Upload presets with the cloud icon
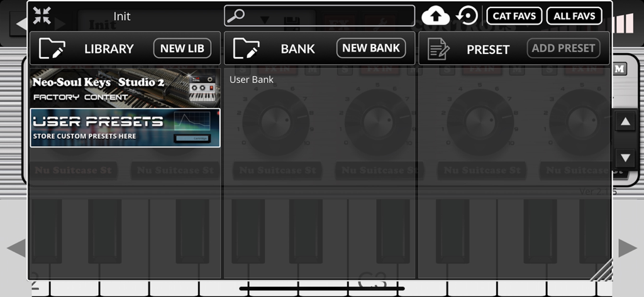644x297 pixels. point(436,16)
